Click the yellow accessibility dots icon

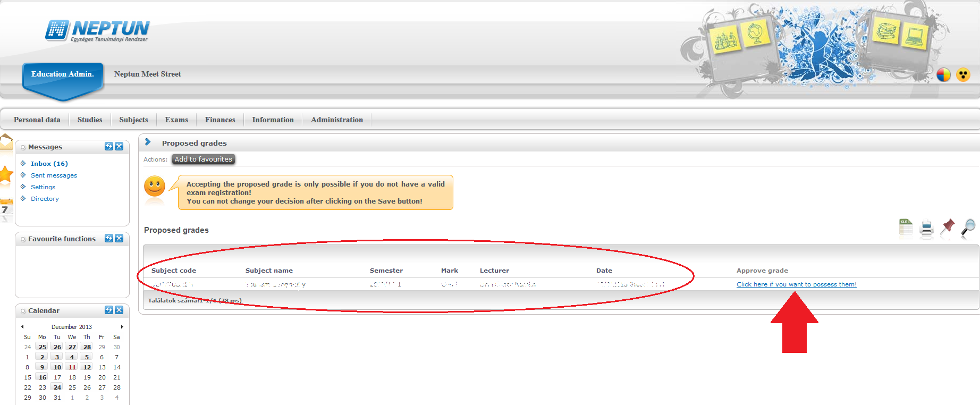coord(963,75)
